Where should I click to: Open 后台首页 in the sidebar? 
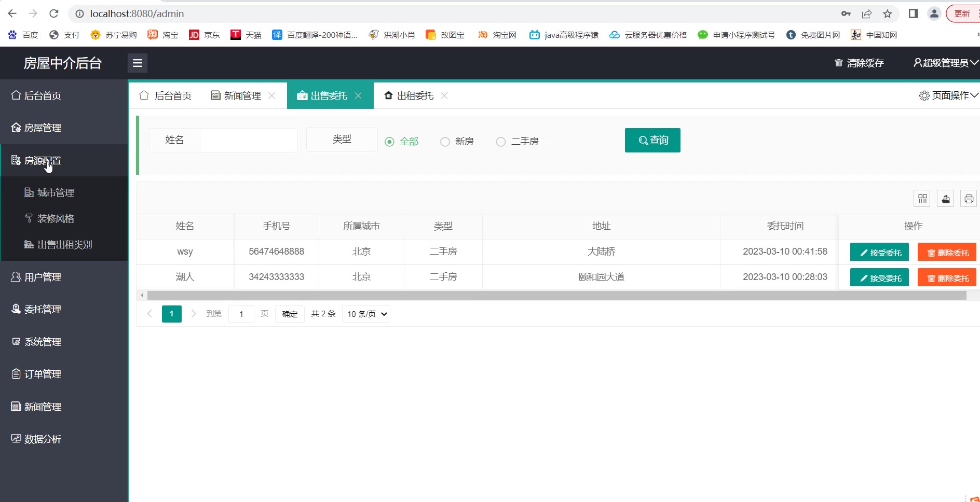(64, 96)
